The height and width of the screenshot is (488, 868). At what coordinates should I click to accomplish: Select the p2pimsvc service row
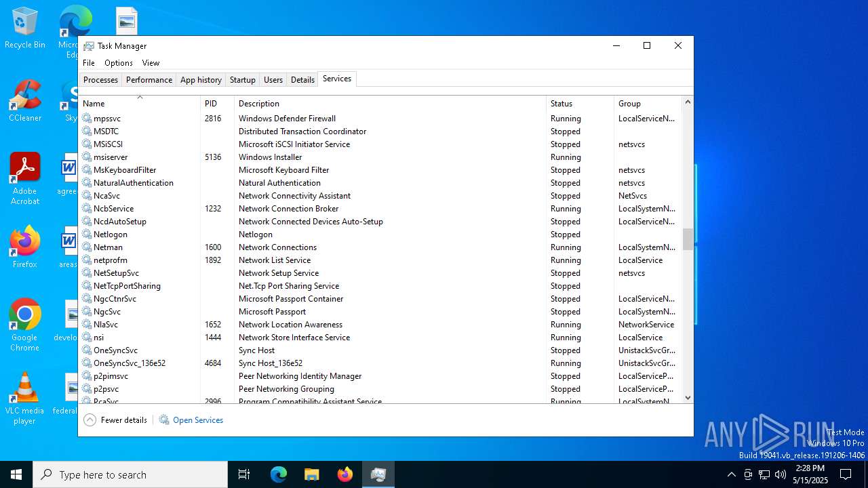380,376
